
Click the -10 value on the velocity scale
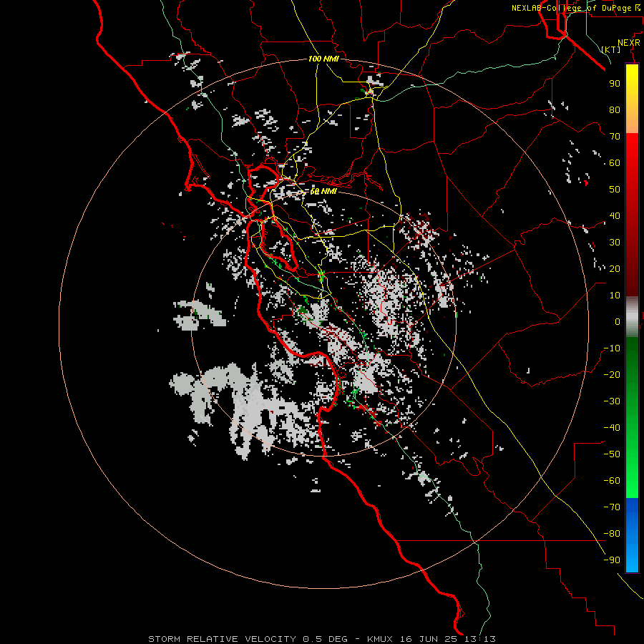point(612,348)
